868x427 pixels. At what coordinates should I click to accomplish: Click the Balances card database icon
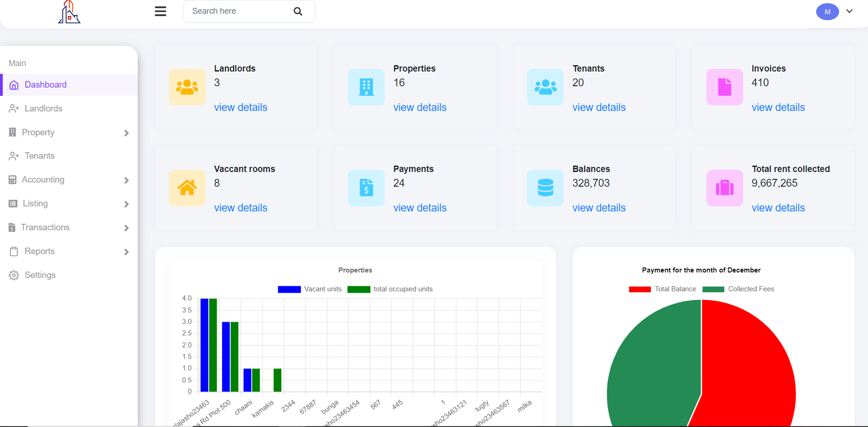click(545, 188)
